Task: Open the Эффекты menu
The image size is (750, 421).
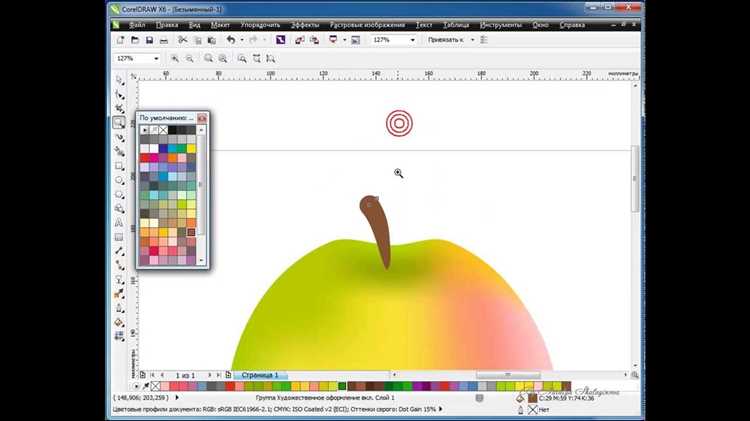Action: pos(305,25)
